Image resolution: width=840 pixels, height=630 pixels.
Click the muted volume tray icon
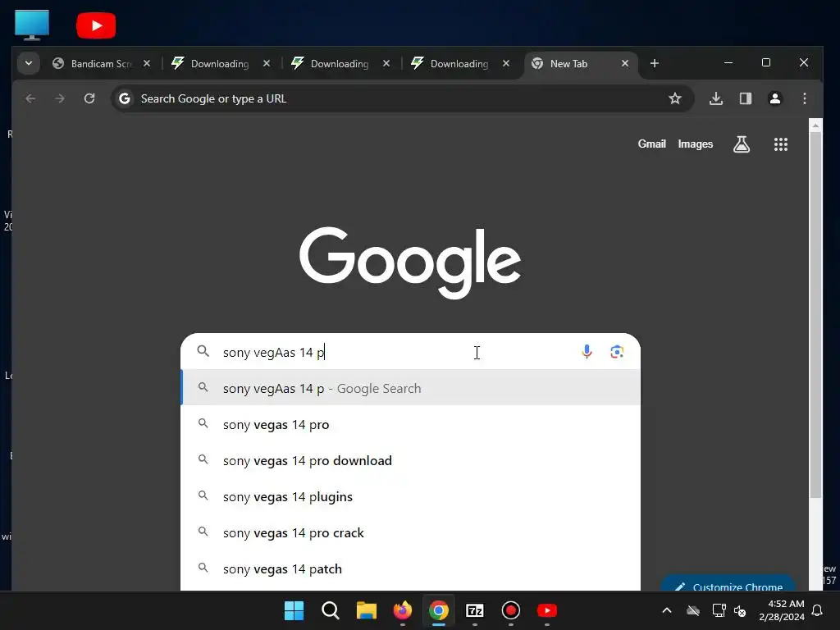[741, 610]
